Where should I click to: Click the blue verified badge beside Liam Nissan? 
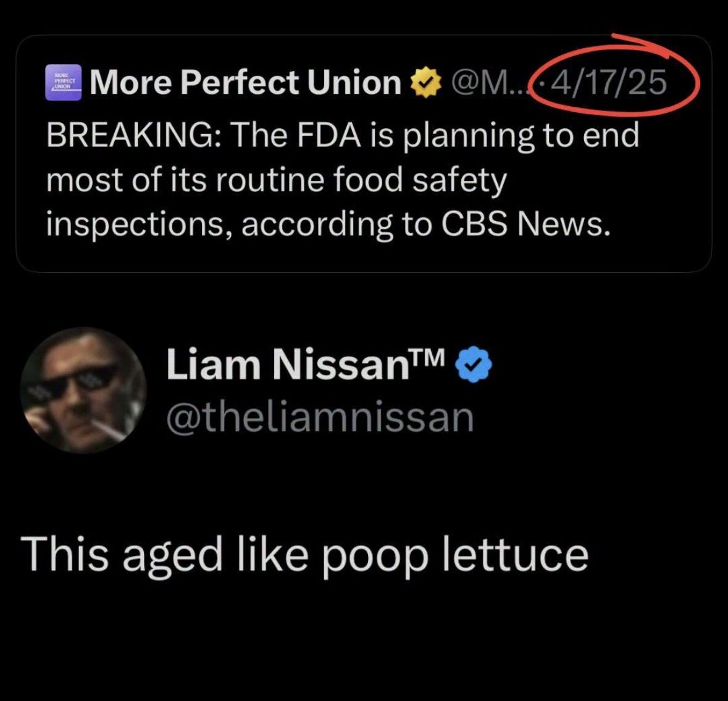coord(473,365)
